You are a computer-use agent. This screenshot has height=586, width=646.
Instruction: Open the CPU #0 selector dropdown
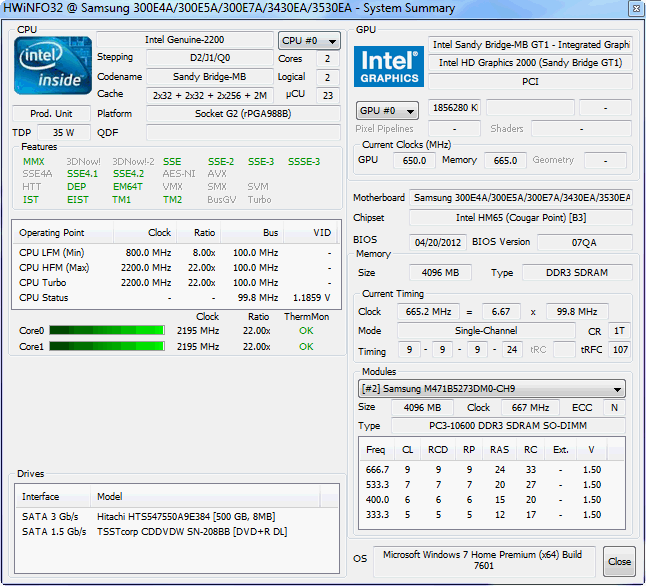(309, 41)
